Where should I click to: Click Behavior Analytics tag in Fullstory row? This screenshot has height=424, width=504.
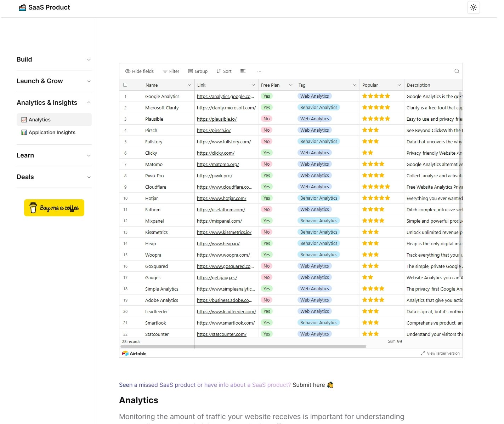319,142
